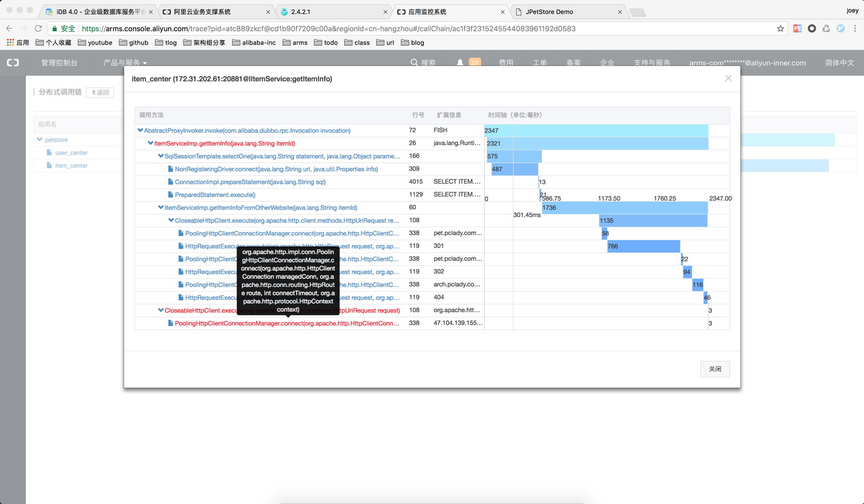Click file icon of HttpRequestExecutor 301 row
Viewport: 864px width, 504px height.
181,246
